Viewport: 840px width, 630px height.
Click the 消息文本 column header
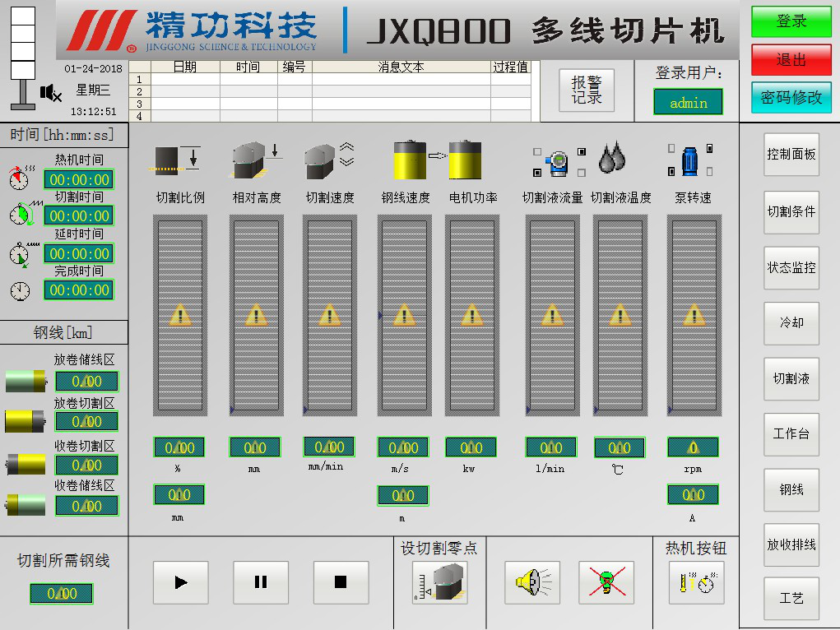(x=401, y=67)
